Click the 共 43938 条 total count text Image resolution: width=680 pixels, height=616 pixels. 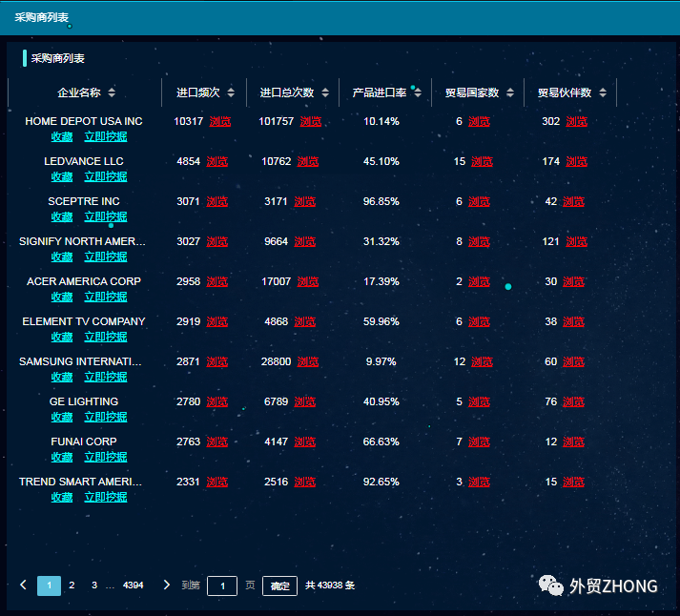330,585
